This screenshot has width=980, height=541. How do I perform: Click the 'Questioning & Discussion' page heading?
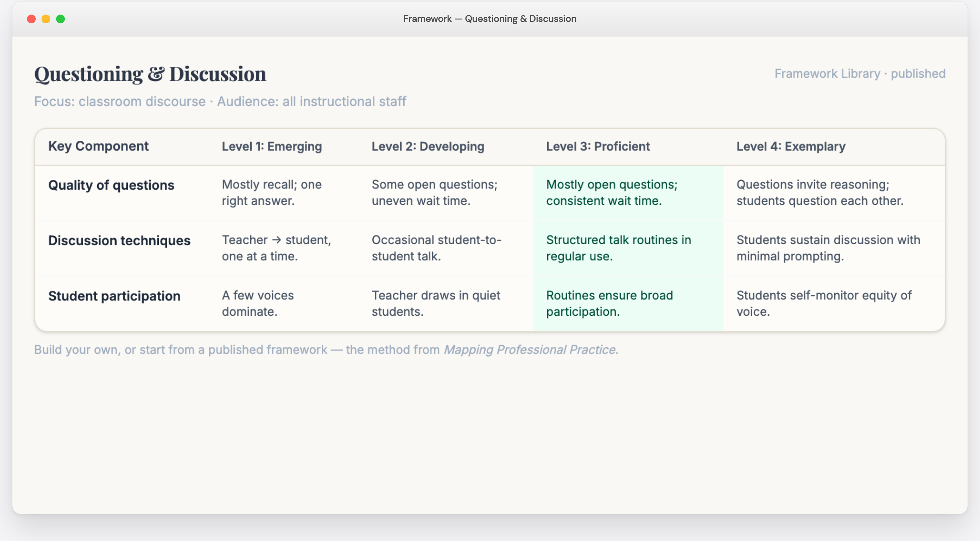[150, 74]
